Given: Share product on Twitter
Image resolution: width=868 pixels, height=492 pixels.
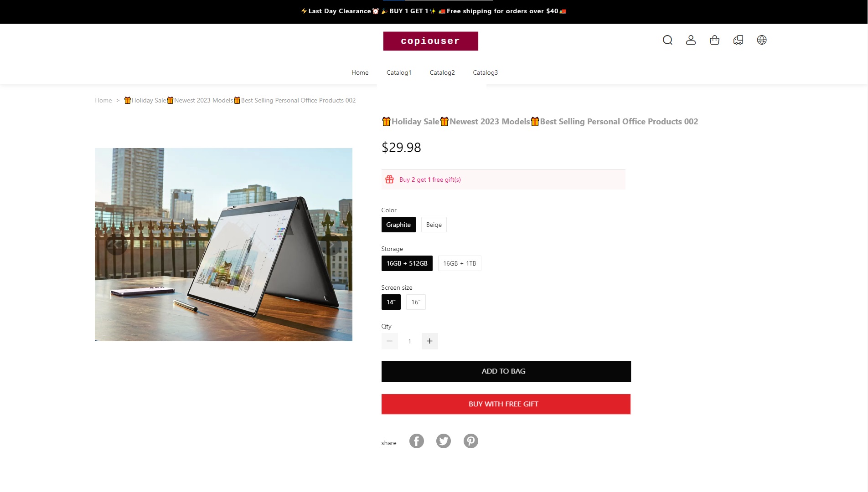Looking at the screenshot, I should pyautogui.click(x=444, y=441).
